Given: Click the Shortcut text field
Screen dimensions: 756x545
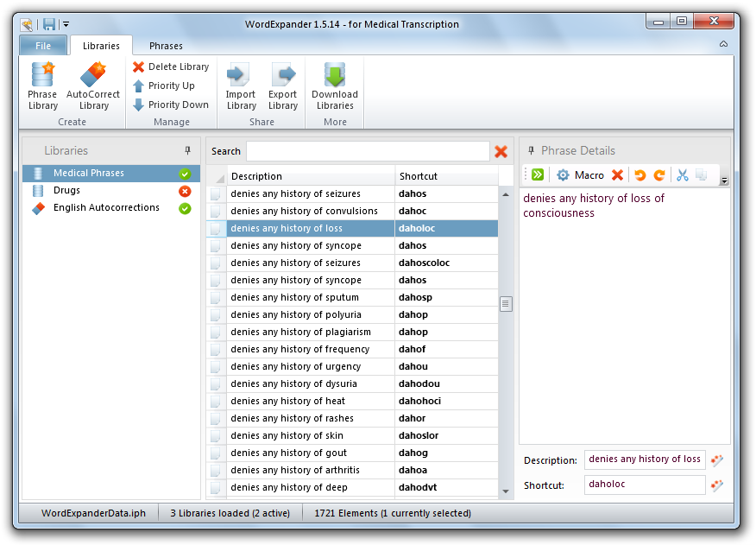Looking at the screenshot, I should [x=645, y=485].
